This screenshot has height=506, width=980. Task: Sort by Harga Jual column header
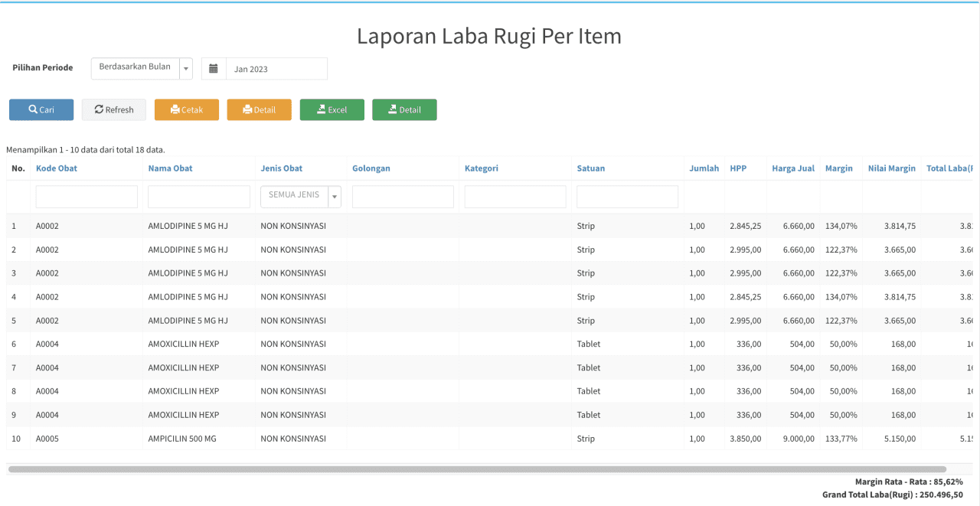coord(793,168)
